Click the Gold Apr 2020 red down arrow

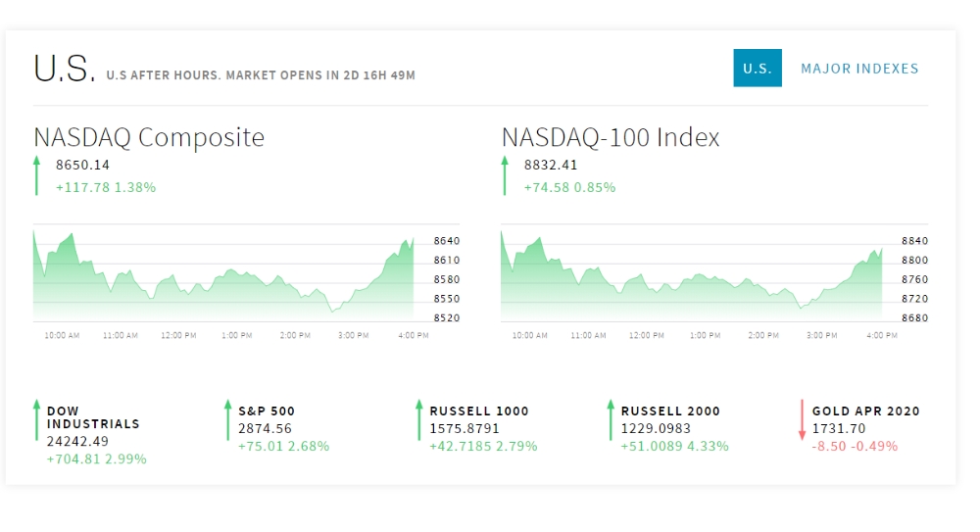[x=802, y=420]
